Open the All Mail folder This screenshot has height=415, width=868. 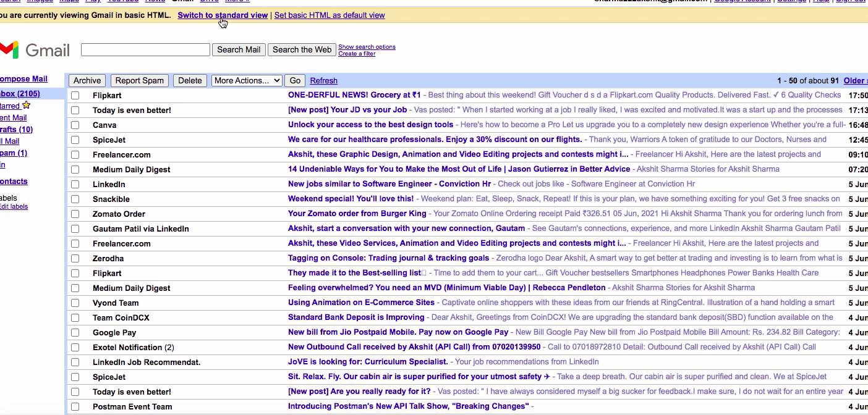click(9, 141)
